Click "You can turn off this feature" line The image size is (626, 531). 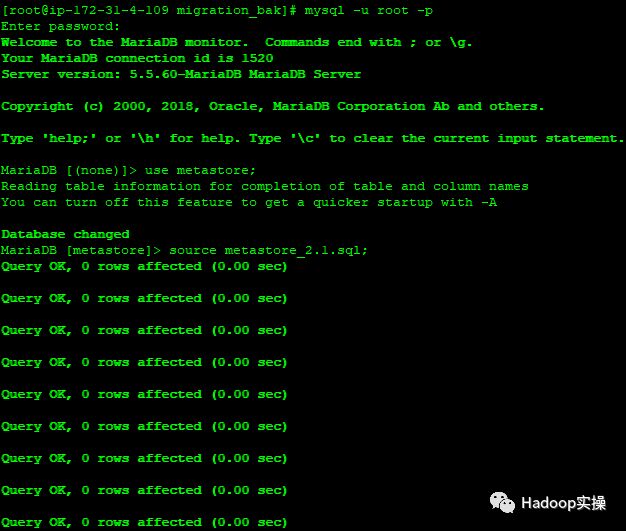pyautogui.click(x=249, y=202)
